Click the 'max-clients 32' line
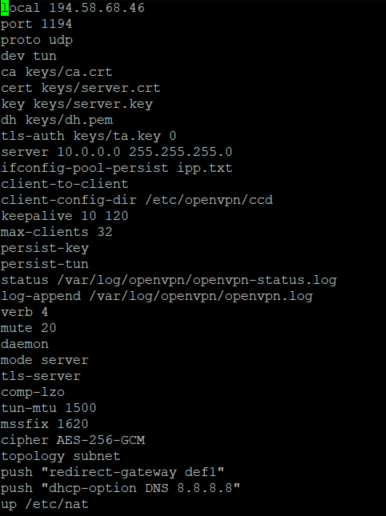Image resolution: width=386 pixels, height=516 pixels. click(57, 232)
